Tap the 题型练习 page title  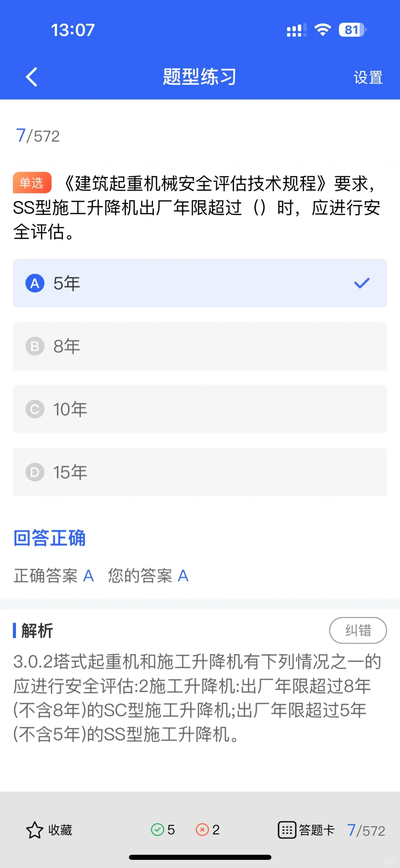pyautogui.click(x=200, y=77)
